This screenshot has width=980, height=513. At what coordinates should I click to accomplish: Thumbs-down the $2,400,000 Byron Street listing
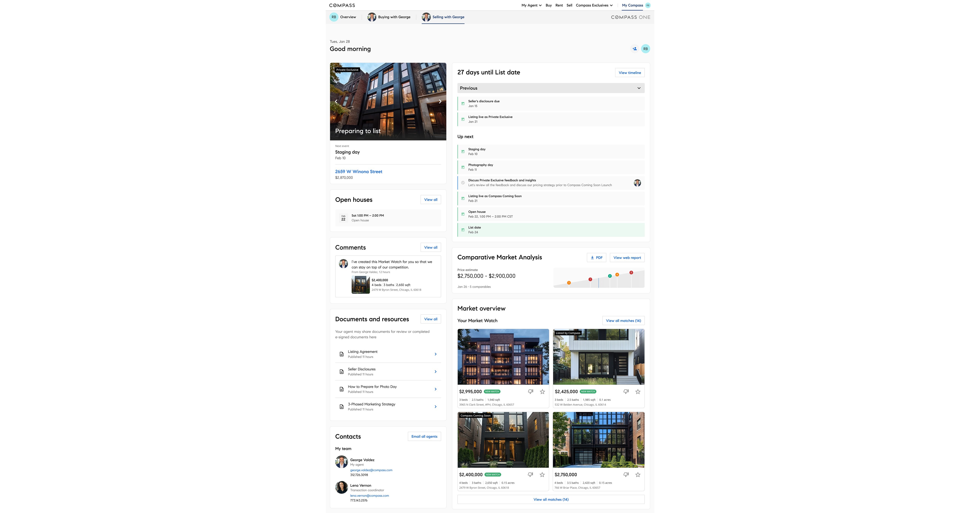(530, 475)
